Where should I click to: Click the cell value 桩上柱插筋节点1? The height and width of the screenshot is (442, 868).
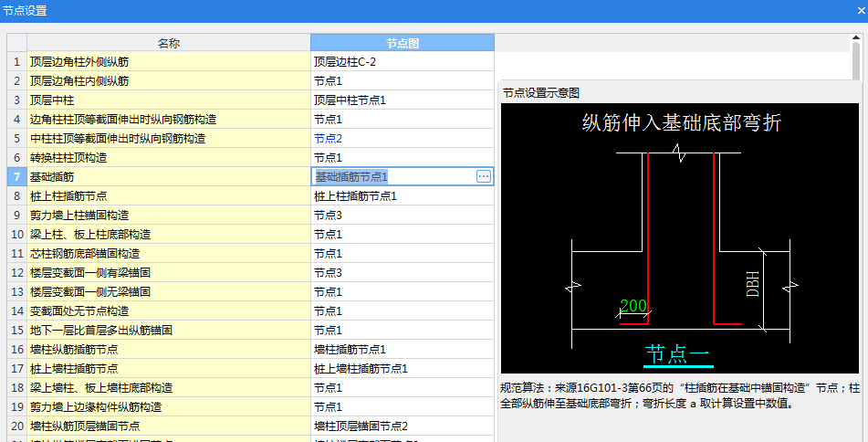point(355,196)
